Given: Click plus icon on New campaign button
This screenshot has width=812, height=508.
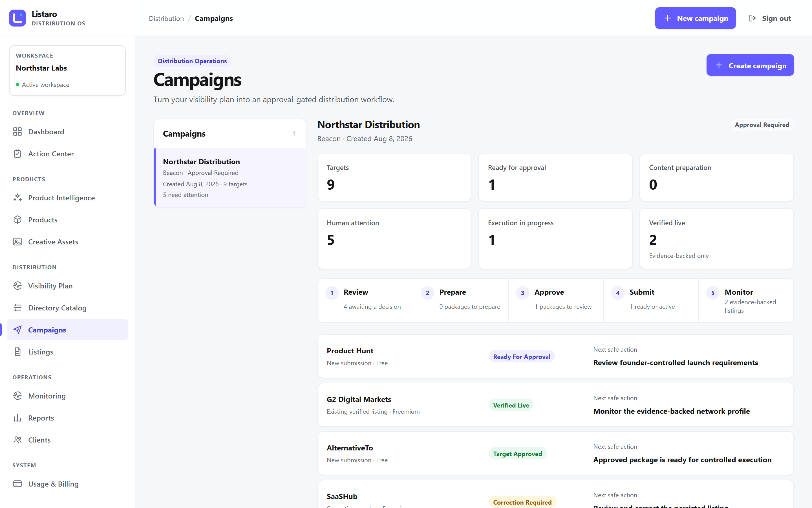Looking at the screenshot, I should (x=667, y=18).
